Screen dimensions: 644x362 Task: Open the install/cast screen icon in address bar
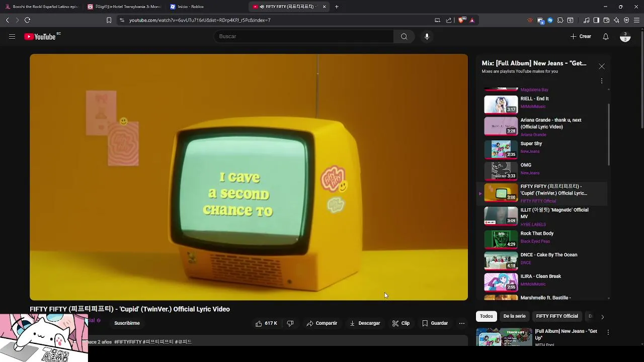437,20
